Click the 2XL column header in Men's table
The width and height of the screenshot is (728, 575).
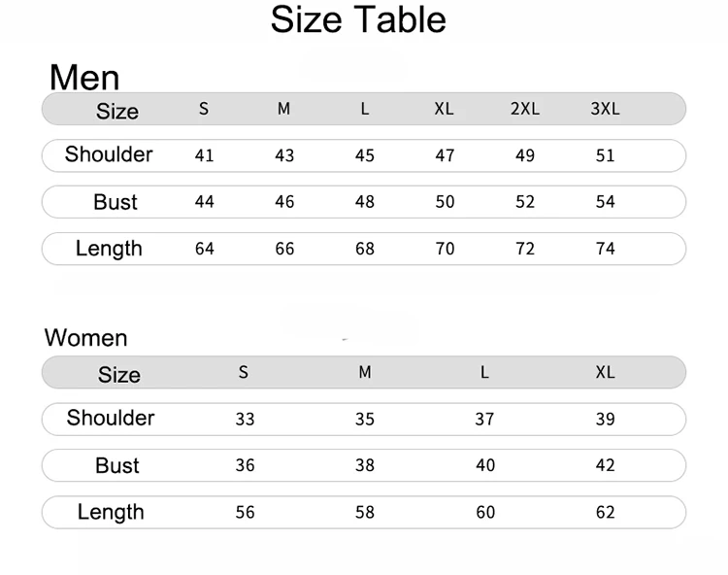pos(525,109)
